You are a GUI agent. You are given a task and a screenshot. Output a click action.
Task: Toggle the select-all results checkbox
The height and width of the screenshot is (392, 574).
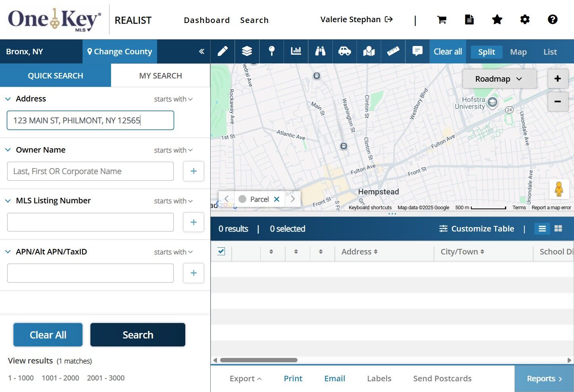tap(221, 251)
